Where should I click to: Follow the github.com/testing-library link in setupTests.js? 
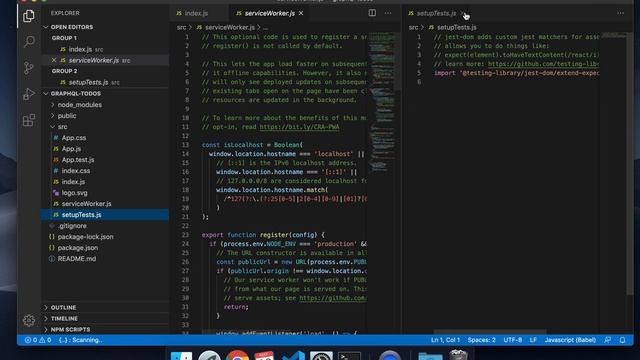543,64
